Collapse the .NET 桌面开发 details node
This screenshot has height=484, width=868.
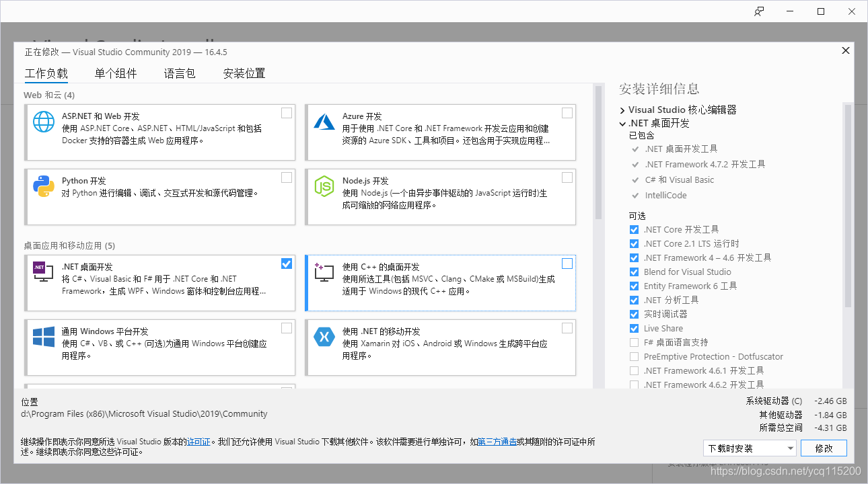click(x=622, y=124)
